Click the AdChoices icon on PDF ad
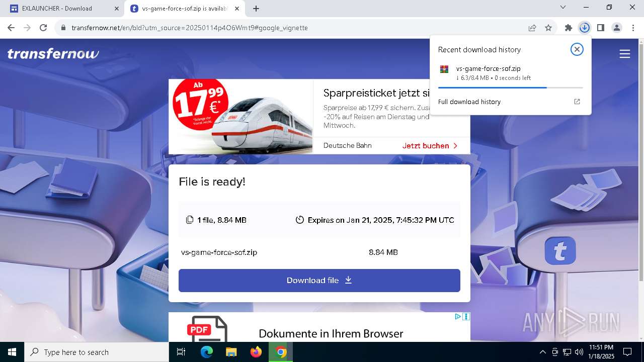This screenshot has width=644, height=362. [x=458, y=317]
